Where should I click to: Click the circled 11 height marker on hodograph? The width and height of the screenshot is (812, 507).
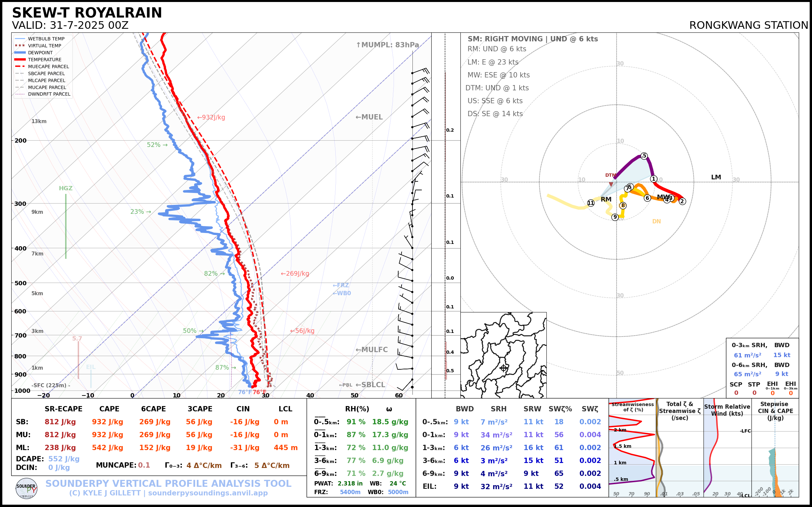[x=590, y=203]
